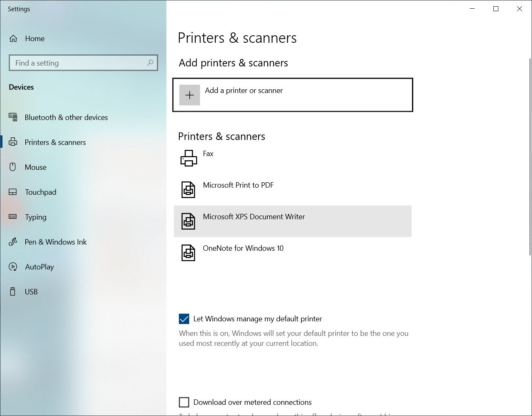Open USB settings
Screen dimensions: 532x416
[x=83, y=292]
